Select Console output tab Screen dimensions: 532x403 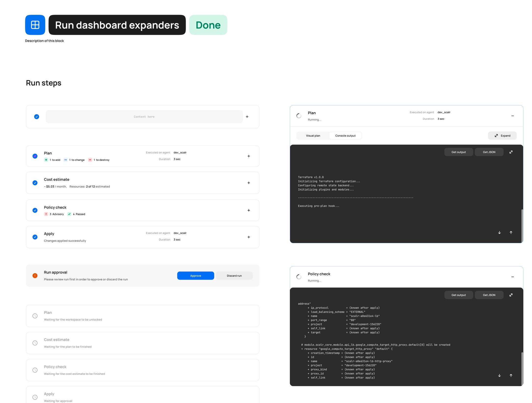tap(345, 135)
